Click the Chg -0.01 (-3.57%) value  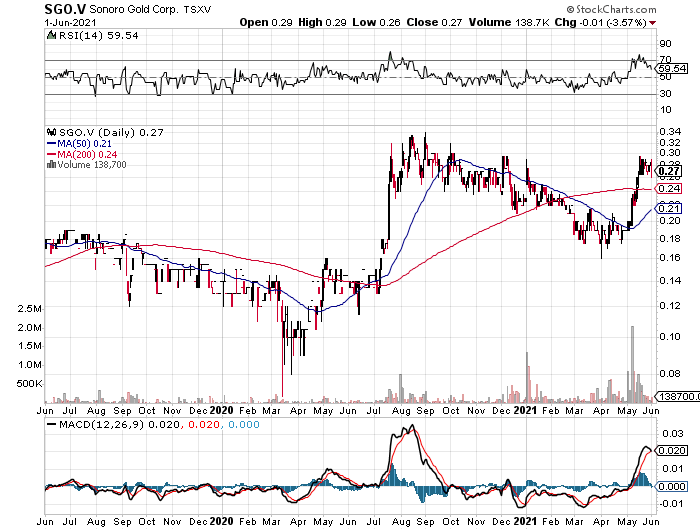click(x=600, y=22)
